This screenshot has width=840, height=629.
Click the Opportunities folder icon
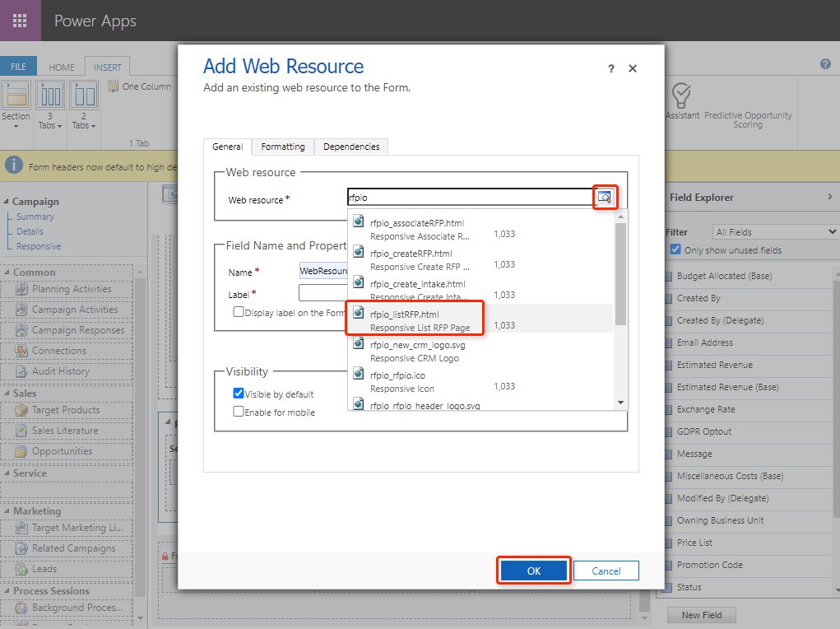[x=21, y=451]
